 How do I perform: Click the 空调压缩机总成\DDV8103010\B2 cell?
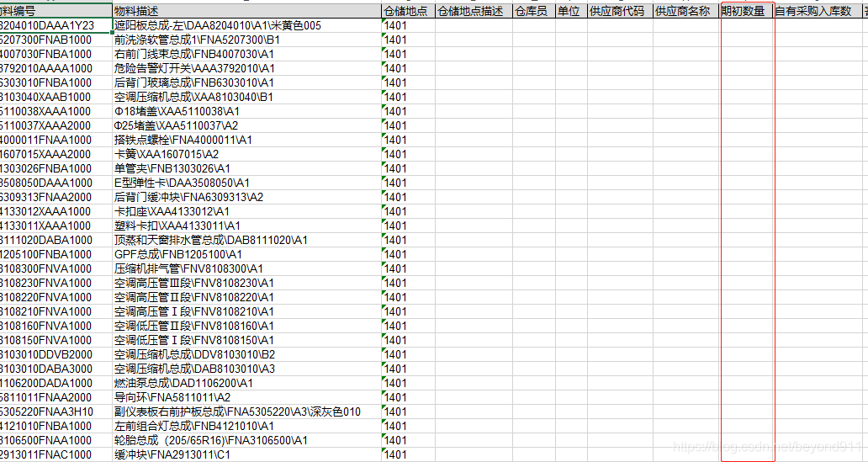247,354
